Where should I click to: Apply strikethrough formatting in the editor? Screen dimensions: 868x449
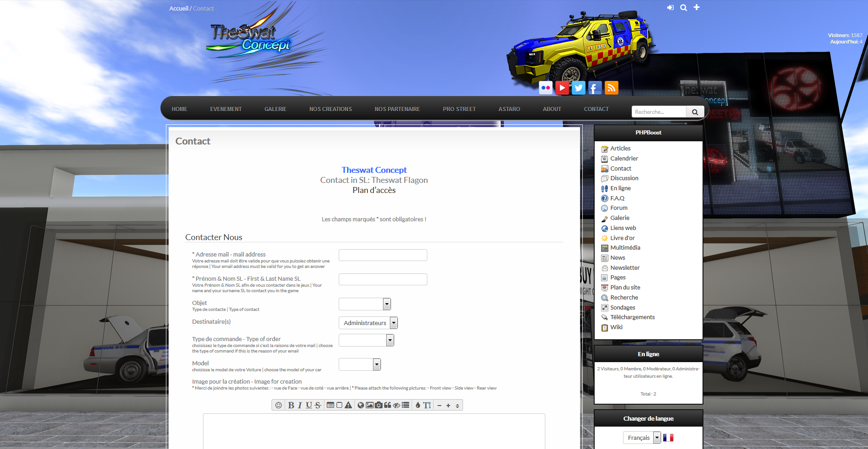[318, 405]
